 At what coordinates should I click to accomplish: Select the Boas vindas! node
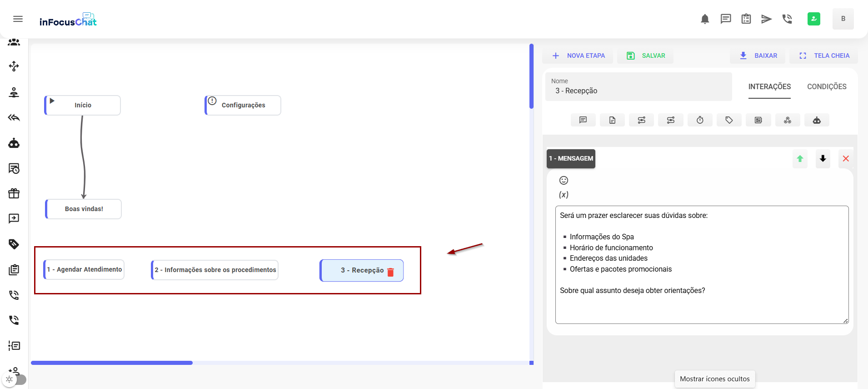click(84, 209)
